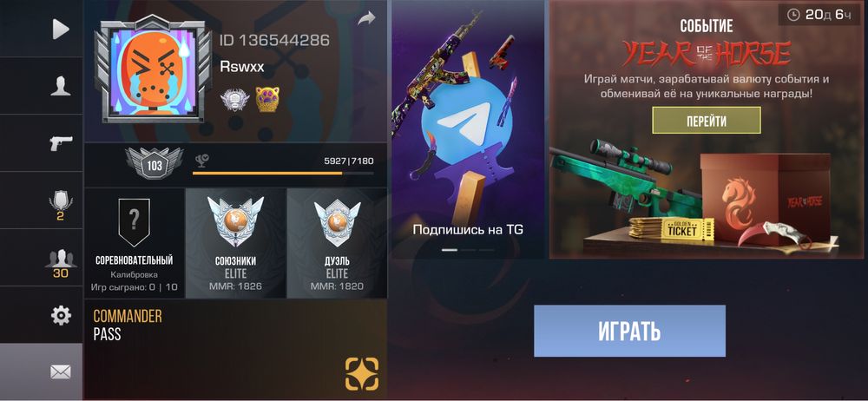Click the ПЕРЕЙТИ event button

pyautogui.click(x=707, y=120)
